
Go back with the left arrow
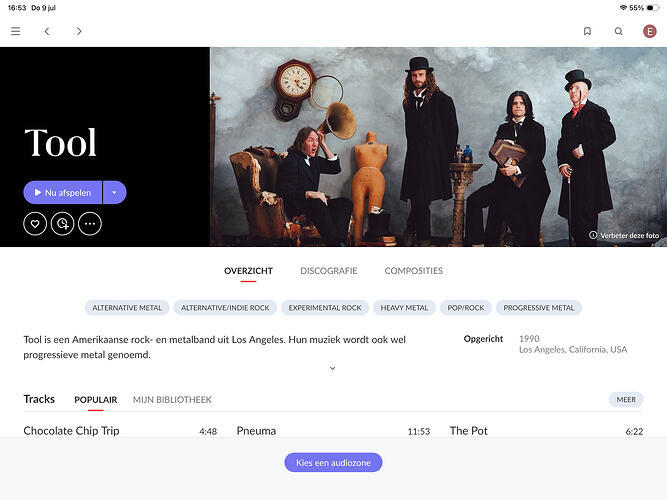click(47, 31)
